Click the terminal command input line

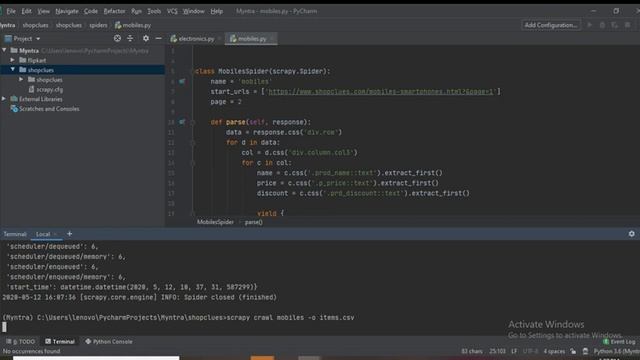[x=178, y=318]
